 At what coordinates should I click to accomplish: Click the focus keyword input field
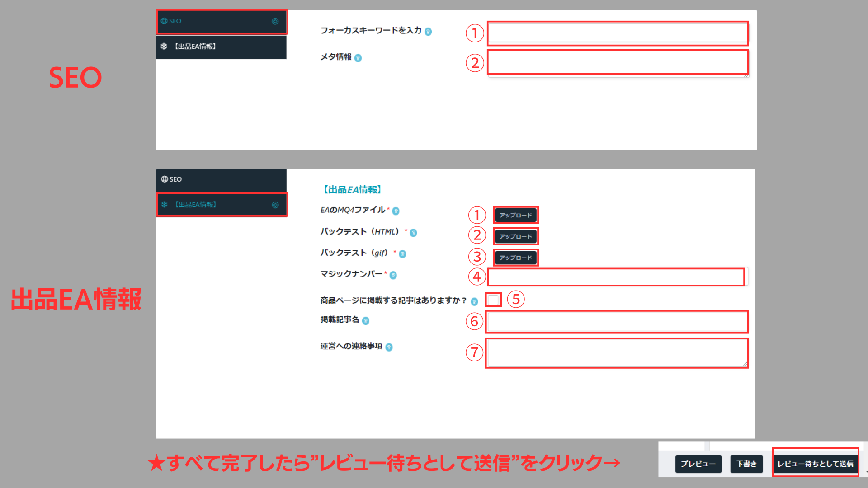pyautogui.click(x=618, y=33)
